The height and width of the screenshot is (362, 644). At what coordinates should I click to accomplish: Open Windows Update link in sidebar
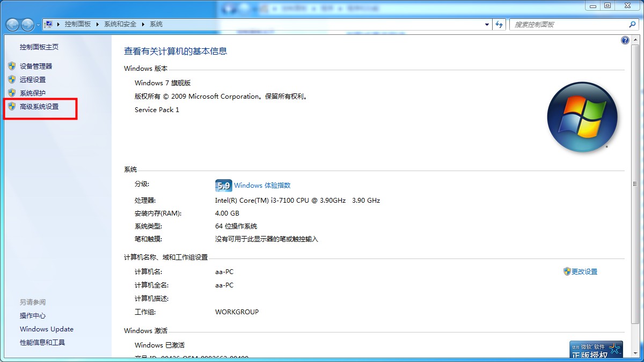tap(47, 329)
